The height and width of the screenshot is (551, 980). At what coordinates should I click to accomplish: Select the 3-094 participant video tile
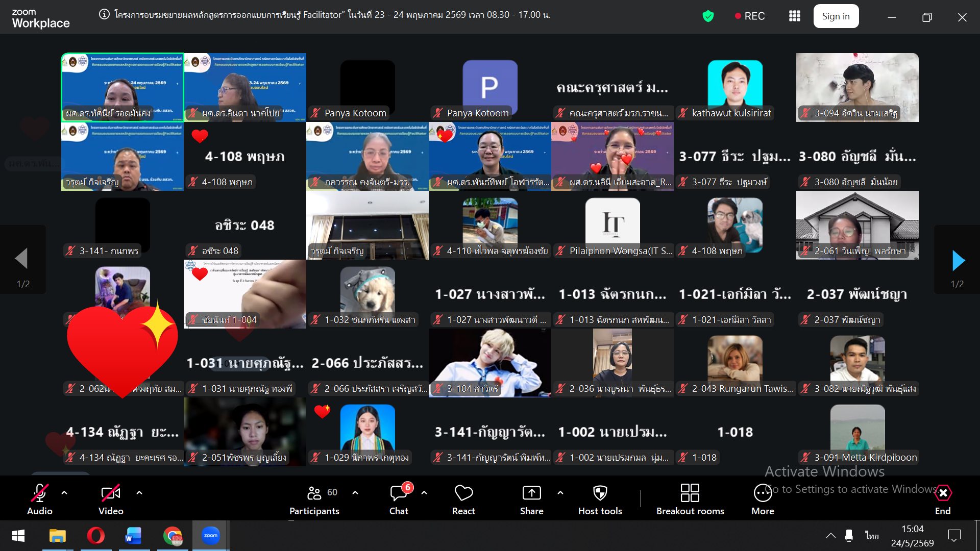[x=857, y=87]
